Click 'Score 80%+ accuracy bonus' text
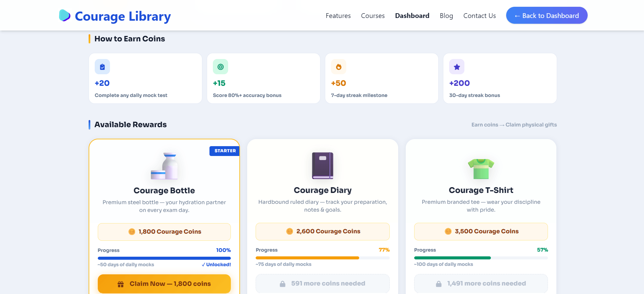Screen dimensions: 644x294 point(247,95)
